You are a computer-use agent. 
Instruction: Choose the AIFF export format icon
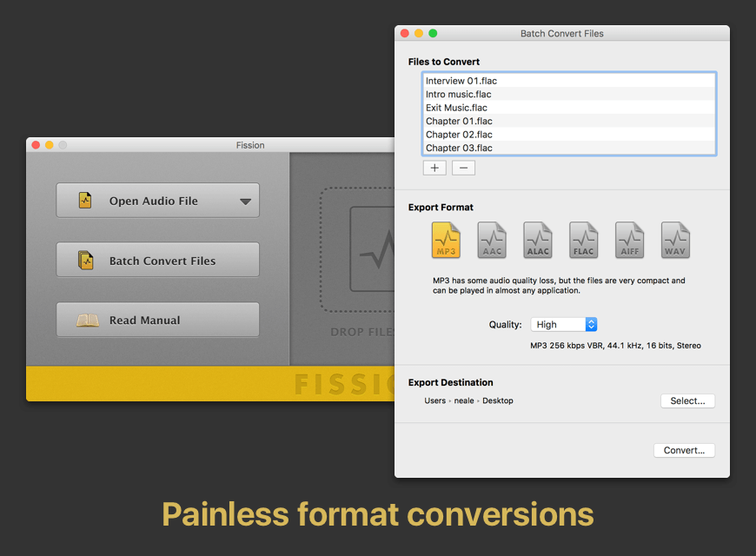point(630,240)
